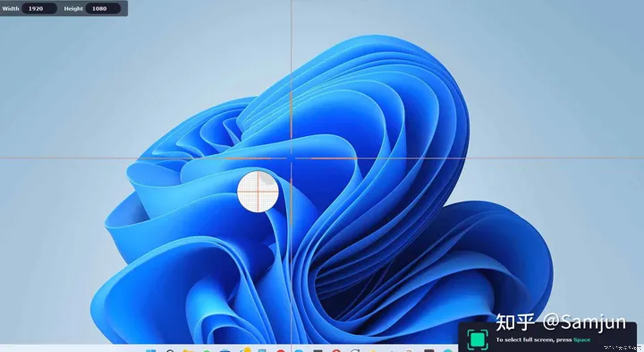Click the Height input field showing 1080
Image resolution: width=644 pixels, height=352 pixels.
pos(103,8)
